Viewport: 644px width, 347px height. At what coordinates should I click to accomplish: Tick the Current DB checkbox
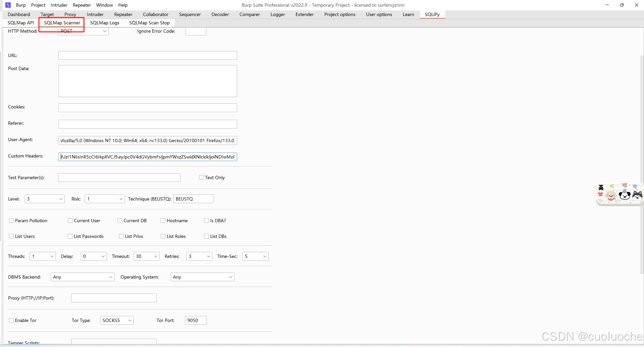(120, 221)
